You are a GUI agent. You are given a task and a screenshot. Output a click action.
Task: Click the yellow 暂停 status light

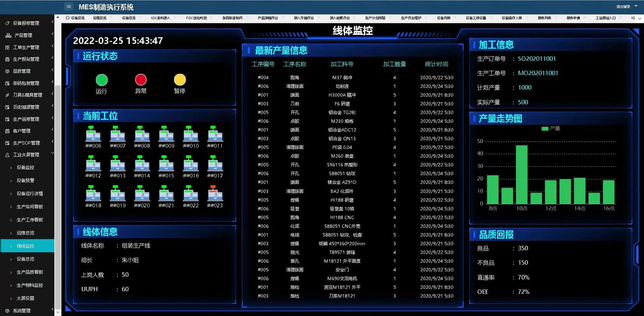click(x=180, y=80)
